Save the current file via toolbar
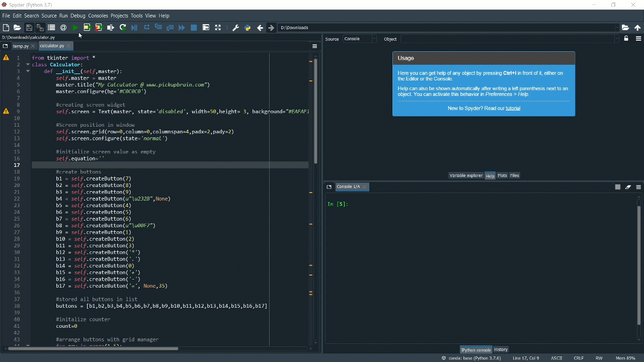The image size is (644, 362). [29, 28]
